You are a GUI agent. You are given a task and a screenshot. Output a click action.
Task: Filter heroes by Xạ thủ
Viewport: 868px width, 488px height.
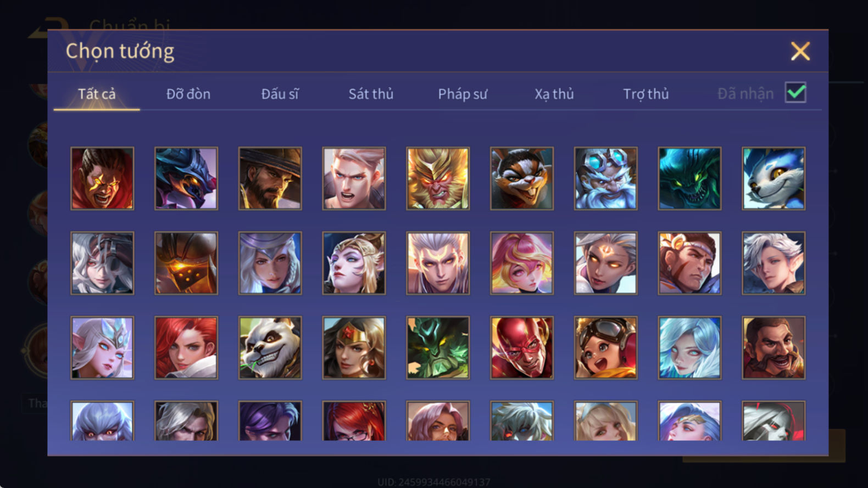[x=554, y=94]
